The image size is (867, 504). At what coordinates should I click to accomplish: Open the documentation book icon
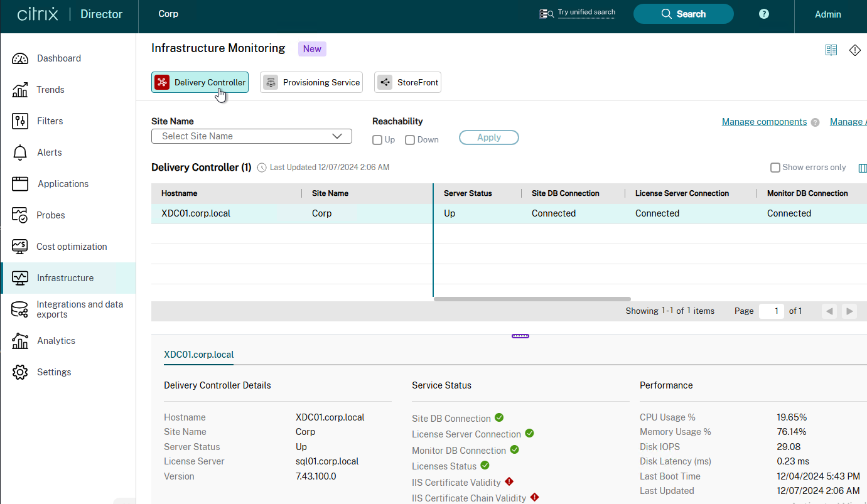click(831, 50)
